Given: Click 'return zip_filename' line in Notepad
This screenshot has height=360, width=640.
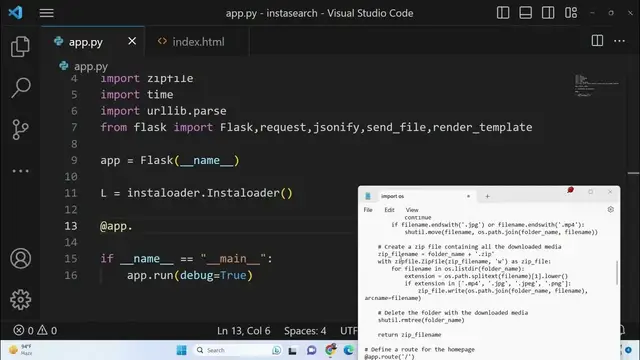Looking at the screenshot, I should point(409,335).
